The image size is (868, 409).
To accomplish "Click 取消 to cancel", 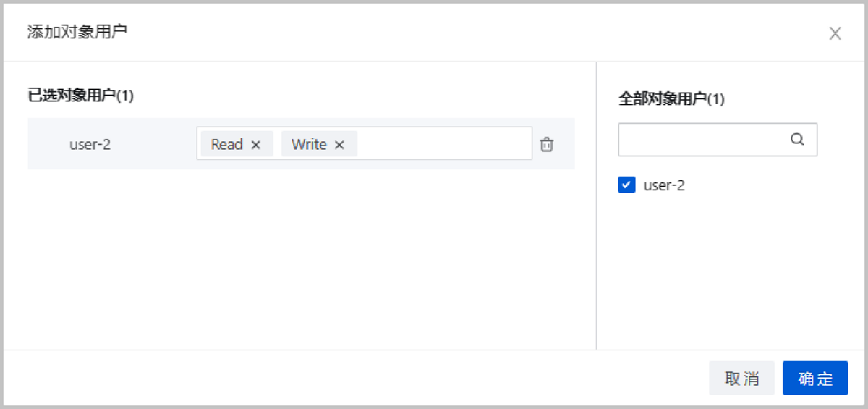I will pyautogui.click(x=741, y=379).
